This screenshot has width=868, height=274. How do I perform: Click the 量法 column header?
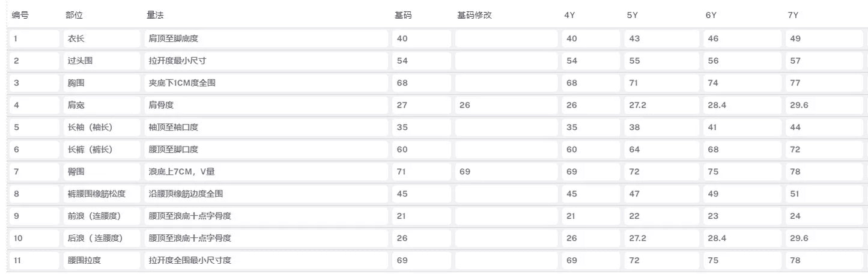[x=156, y=15]
